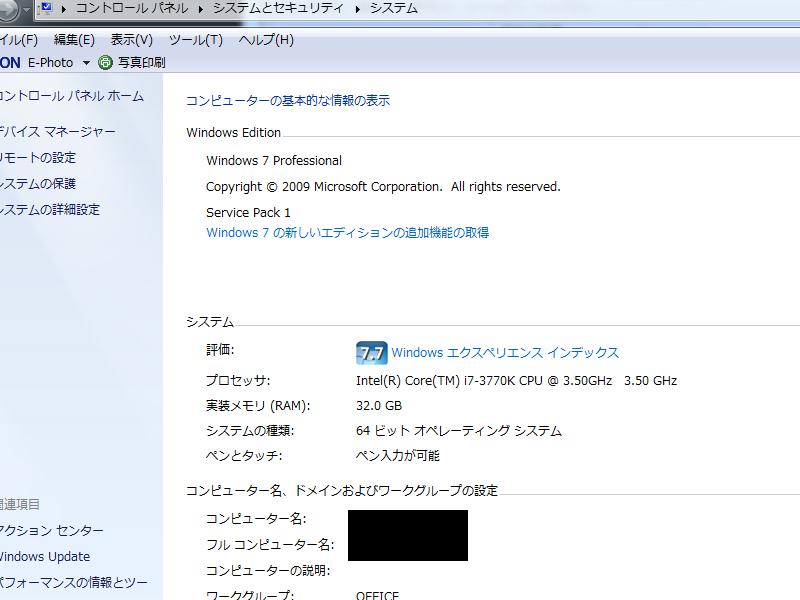The height and width of the screenshot is (600, 800).
Task: Click the ペン入力が可能 value
Action: pyautogui.click(x=397, y=456)
